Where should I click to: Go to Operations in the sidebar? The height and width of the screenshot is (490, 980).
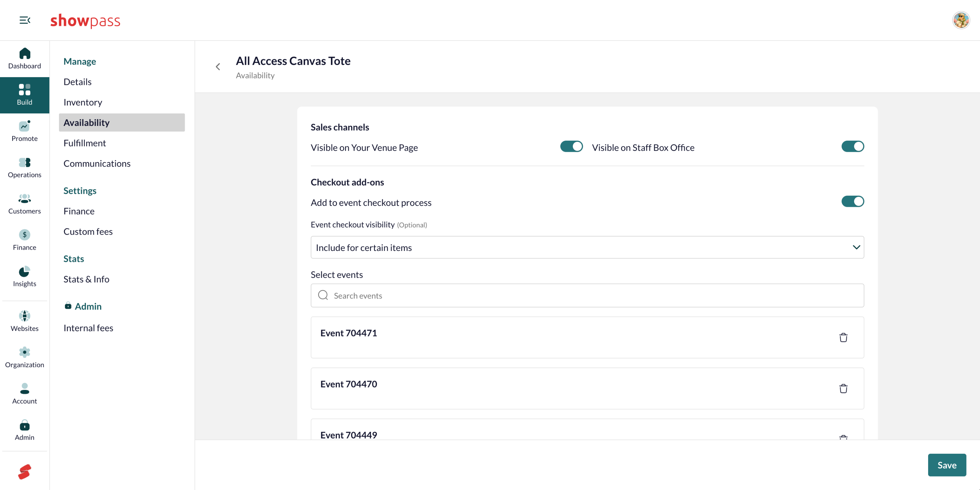pyautogui.click(x=25, y=168)
